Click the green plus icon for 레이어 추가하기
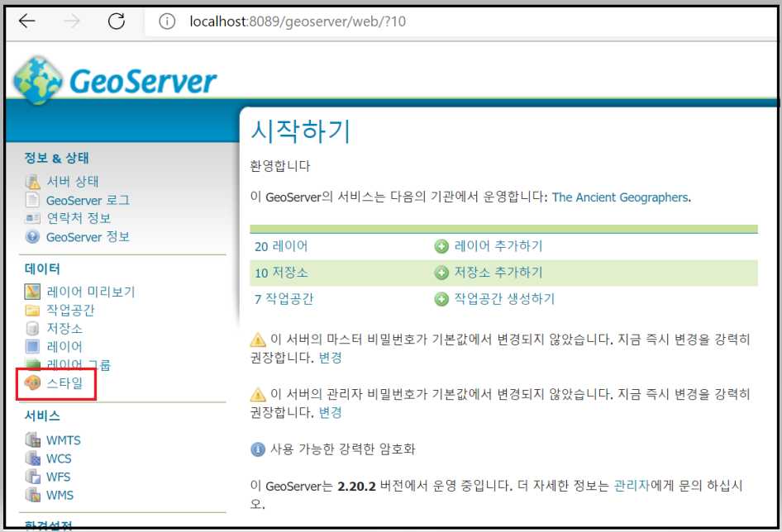The width and height of the screenshot is (782, 532). (x=441, y=246)
